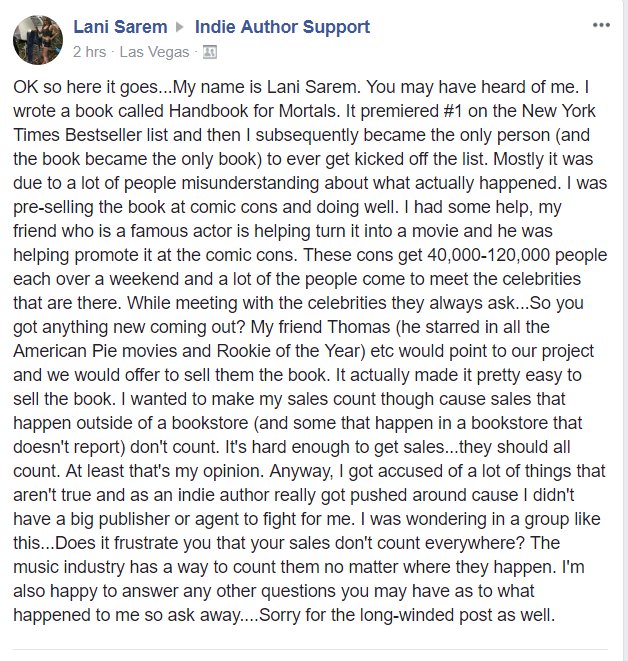This screenshot has width=628, height=661.
Task: Click the group members privacy icon
Action: 210,52
